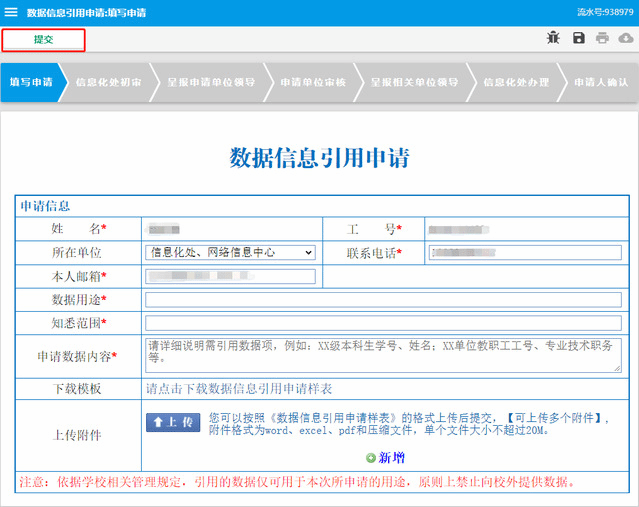Click the 知悉范围 input field
This screenshot has width=639, height=507.
tap(383, 323)
